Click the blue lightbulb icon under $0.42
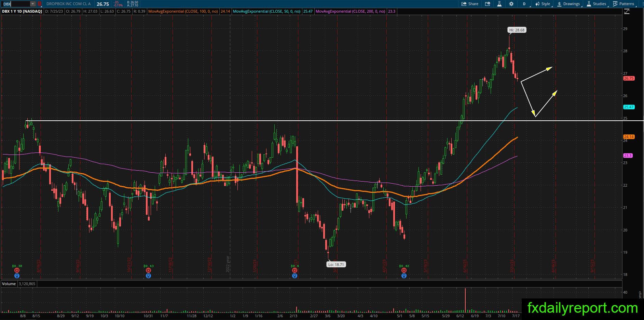 404,276
